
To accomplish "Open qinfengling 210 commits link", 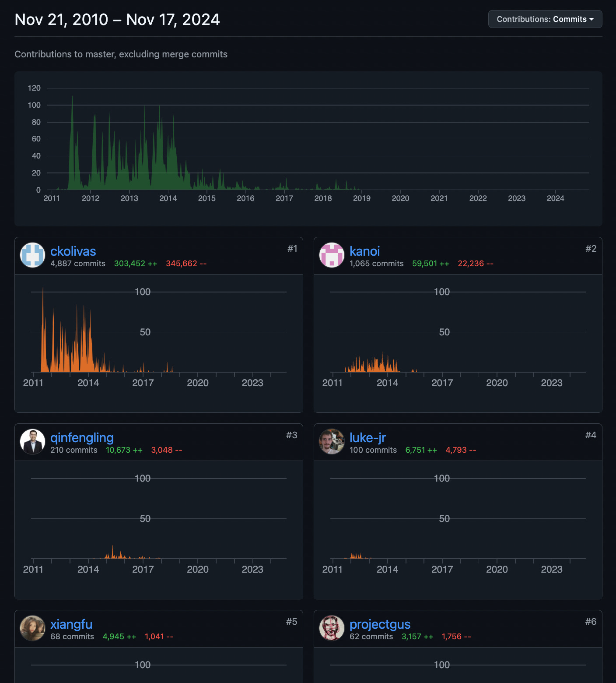I will click(x=74, y=450).
